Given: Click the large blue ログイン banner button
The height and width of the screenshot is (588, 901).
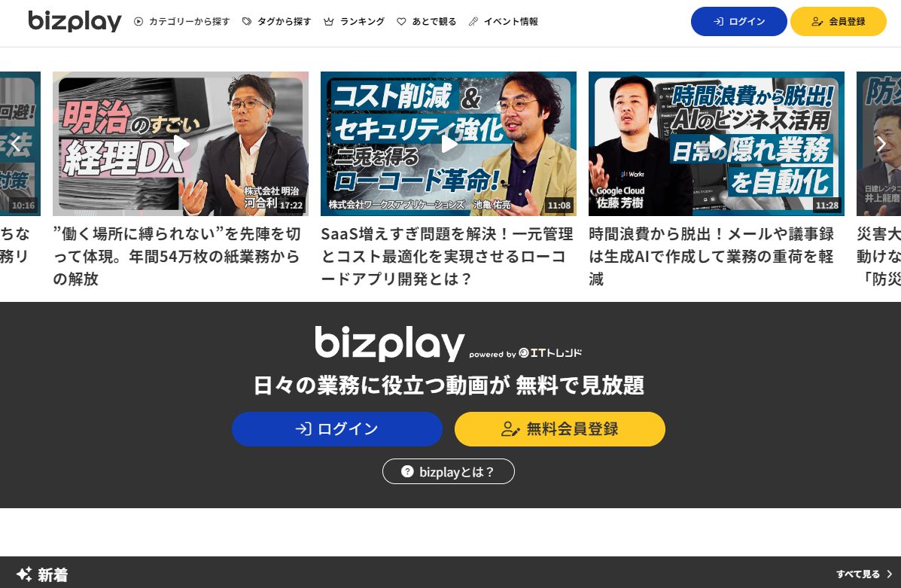Looking at the screenshot, I should click(x=336, y=429).
